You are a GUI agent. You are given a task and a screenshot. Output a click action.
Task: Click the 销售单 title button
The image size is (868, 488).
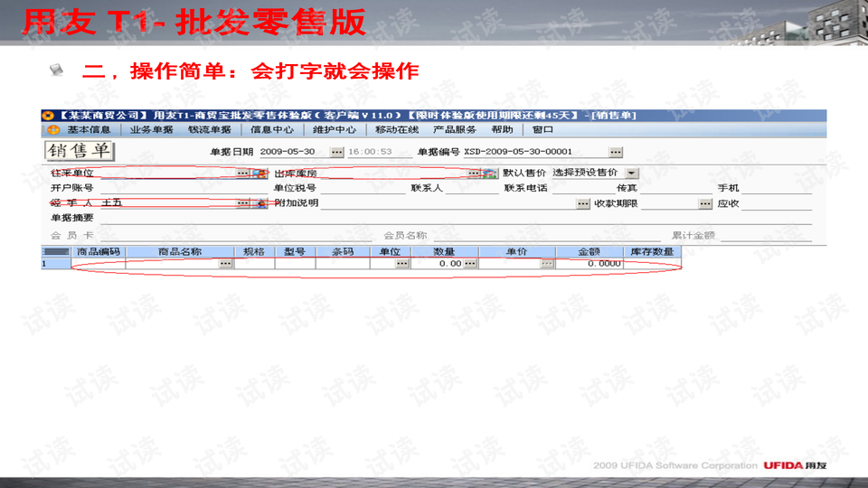pyautogui.click(x=80, y=151)
